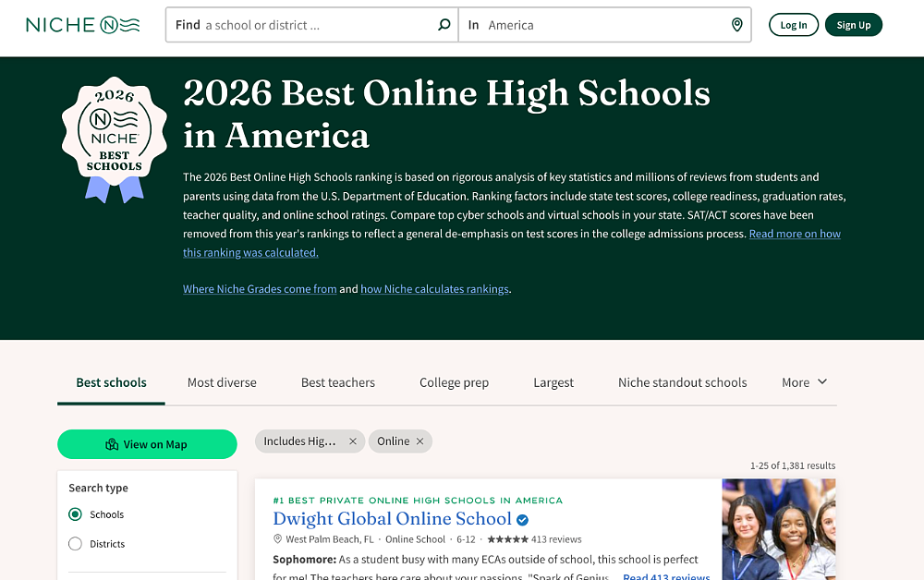The width and height of the screenshot is (924, 580).
Task: Click the Includes Hig… filter chip label
Action: coord(299,441)
